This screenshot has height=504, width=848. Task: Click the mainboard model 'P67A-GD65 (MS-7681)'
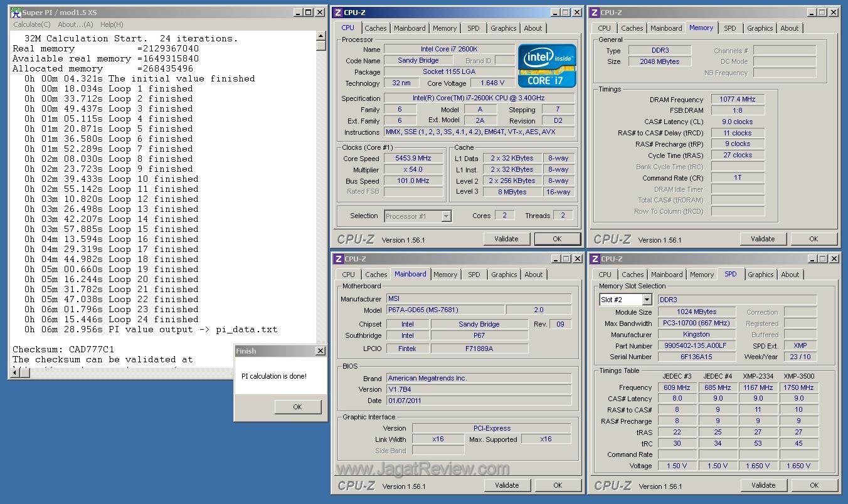(444, 310)
